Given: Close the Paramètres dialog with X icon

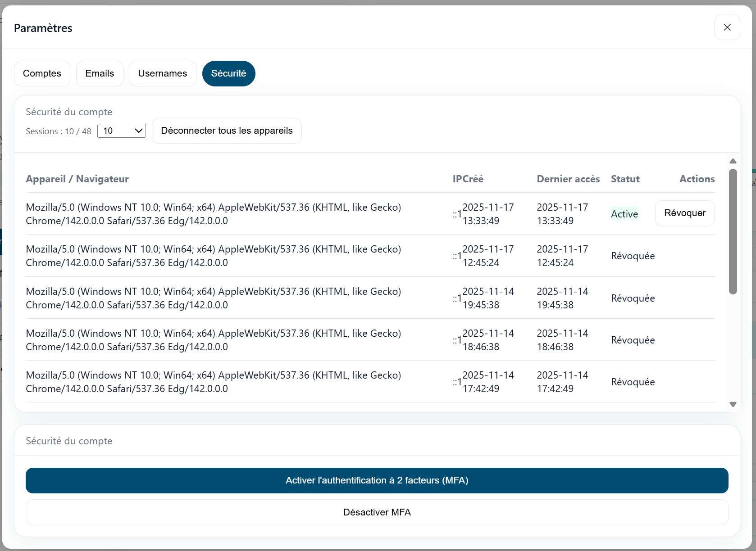Looking at the screenshot, I should pyautogui.click(x=727, y=27).
